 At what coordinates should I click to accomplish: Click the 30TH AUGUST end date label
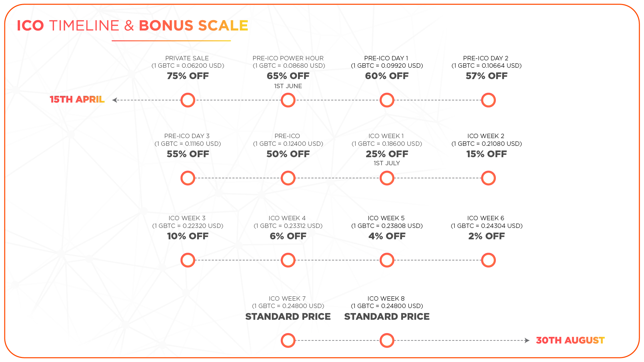(x=570, y=341)
